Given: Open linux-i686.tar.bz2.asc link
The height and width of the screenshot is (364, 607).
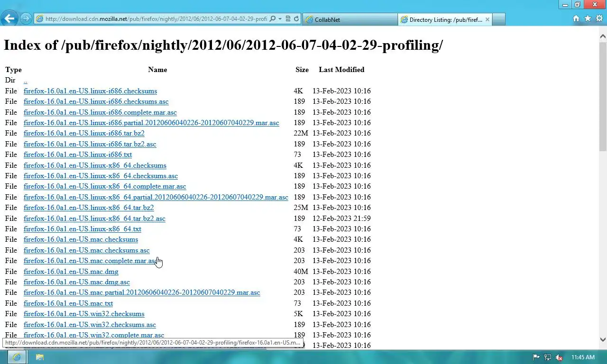Looking at the screenshot, I should click(x=90, y=144).
